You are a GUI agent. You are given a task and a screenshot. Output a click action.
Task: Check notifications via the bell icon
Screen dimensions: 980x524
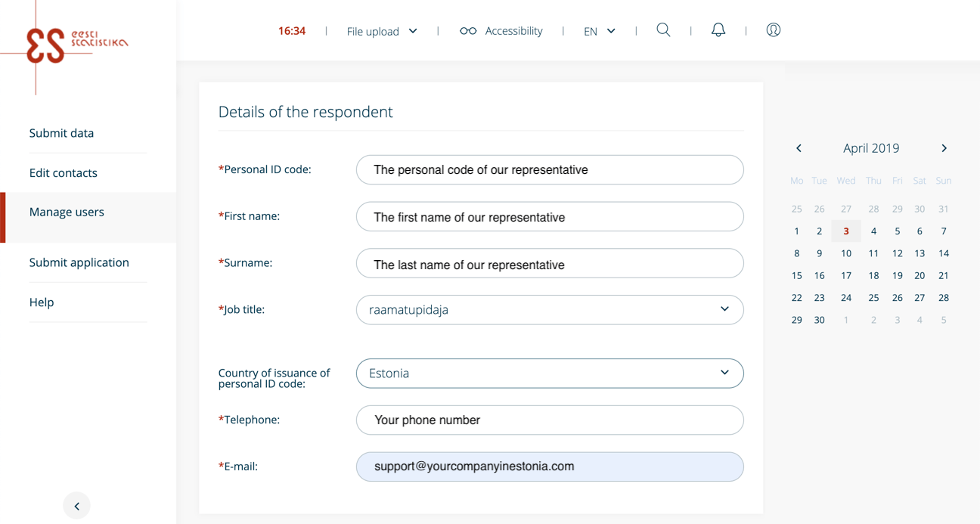tap(718, 29)
